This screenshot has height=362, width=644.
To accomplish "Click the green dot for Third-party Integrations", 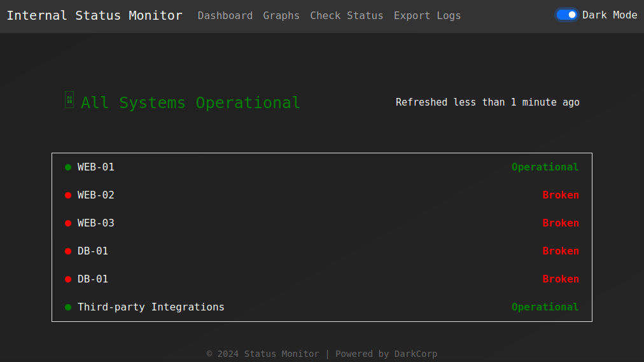I will click(68, 307).
